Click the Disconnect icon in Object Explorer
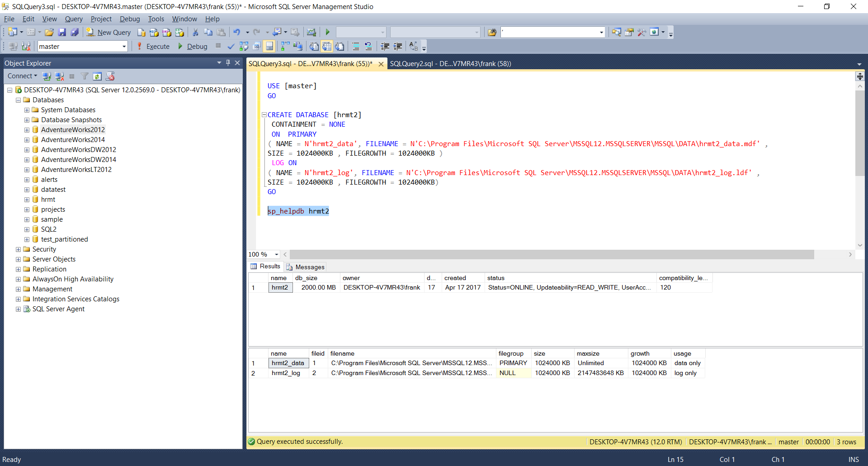 (60, 76)
